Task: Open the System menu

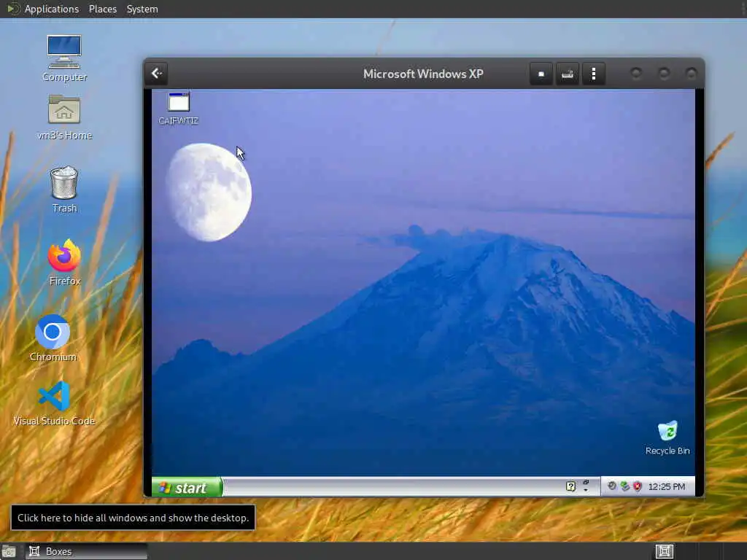Action: [x=142, y=9]
